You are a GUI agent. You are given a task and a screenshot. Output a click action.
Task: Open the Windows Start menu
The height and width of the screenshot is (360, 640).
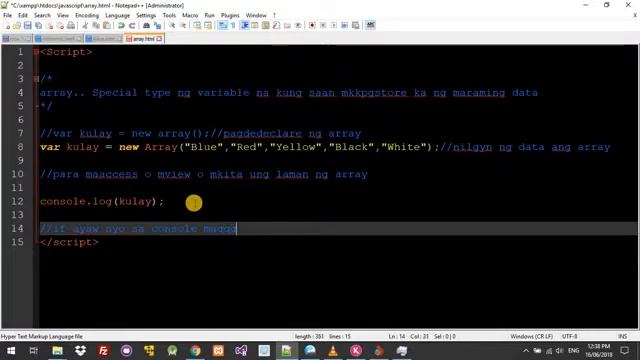pos(11,351)
